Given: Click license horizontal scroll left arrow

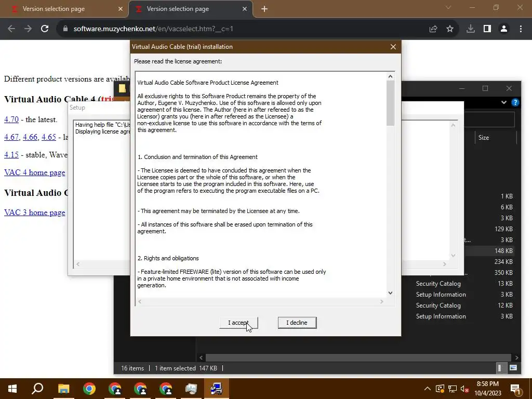Looking at the screenshot, I should [x=140, y=301].
